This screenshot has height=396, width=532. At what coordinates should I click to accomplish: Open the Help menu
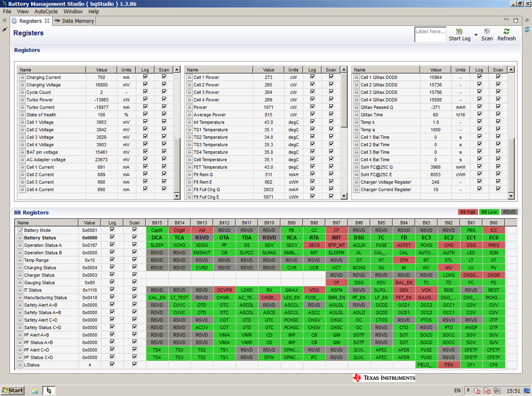(93, 12)
